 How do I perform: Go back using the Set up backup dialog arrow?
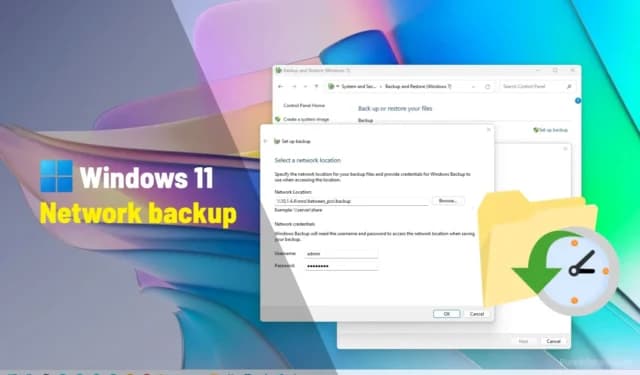tap(266, 141)
